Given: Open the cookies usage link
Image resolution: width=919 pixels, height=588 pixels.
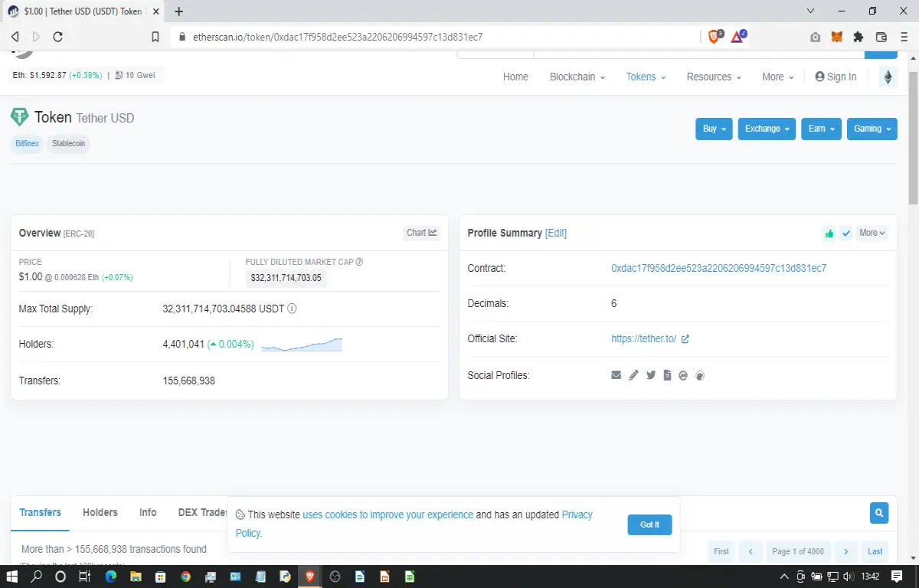Looking at the screenshot, I should click(x=388, y=514).
